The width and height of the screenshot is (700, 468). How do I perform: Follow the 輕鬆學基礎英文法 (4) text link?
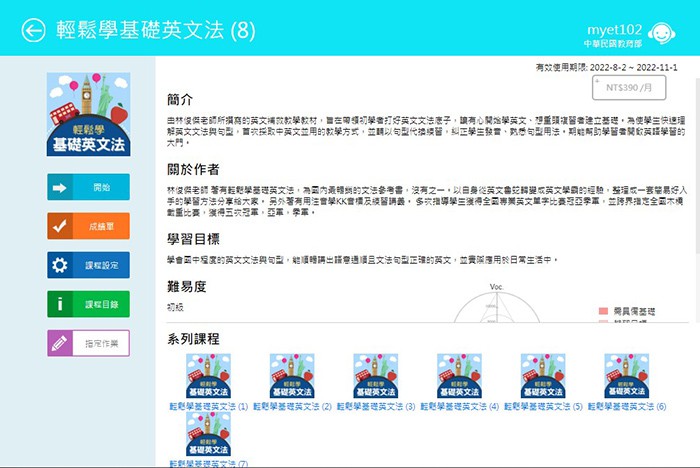coord(460,407)
